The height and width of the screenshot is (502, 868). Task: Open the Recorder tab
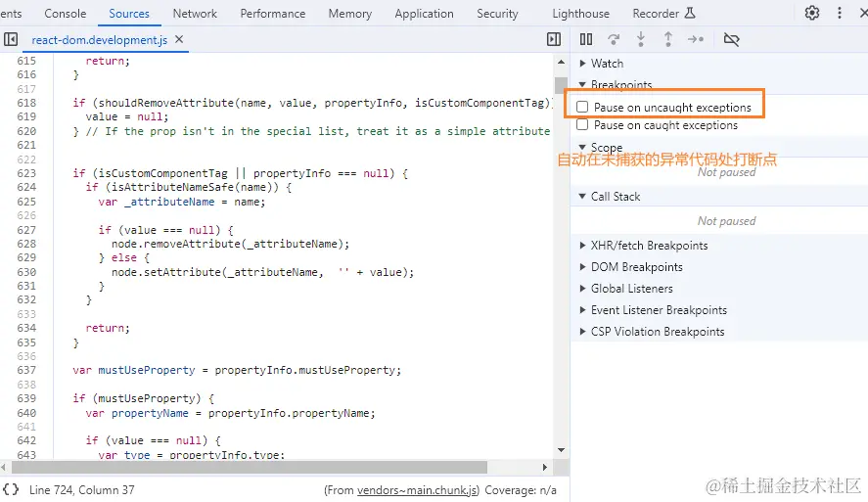pyautogui.click(x=656, y=14)
